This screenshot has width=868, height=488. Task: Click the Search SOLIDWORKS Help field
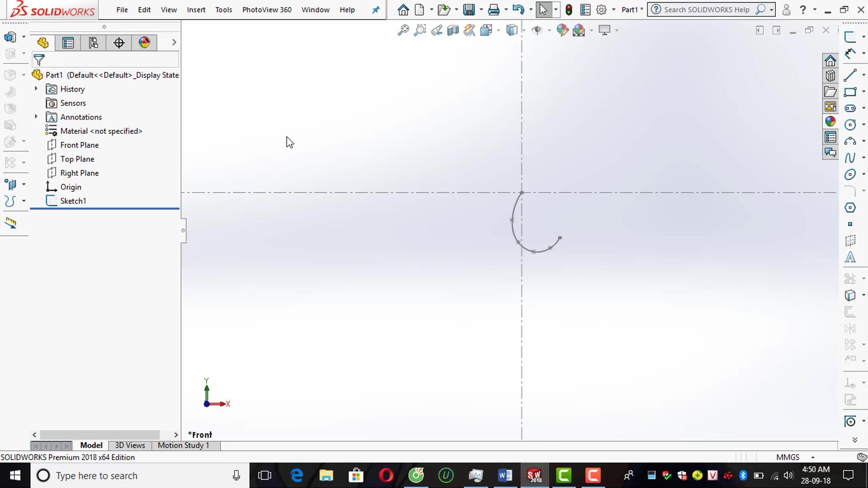pos(706,9)
